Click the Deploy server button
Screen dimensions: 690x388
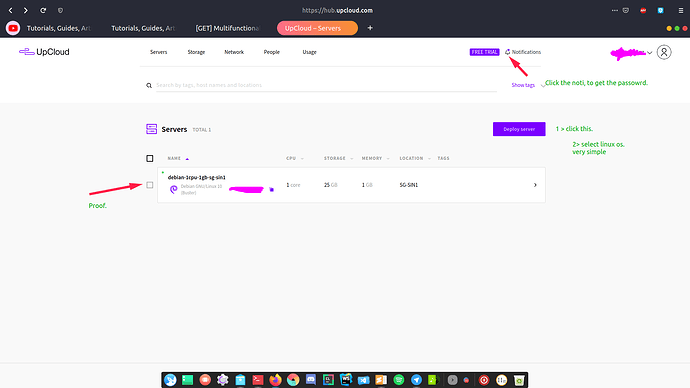(x=519, y=129)
